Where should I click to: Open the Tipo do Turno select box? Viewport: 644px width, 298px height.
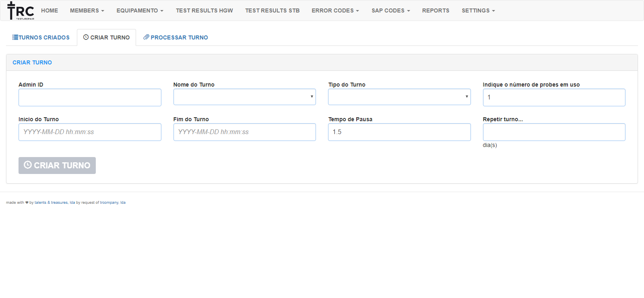click(399, 97)
